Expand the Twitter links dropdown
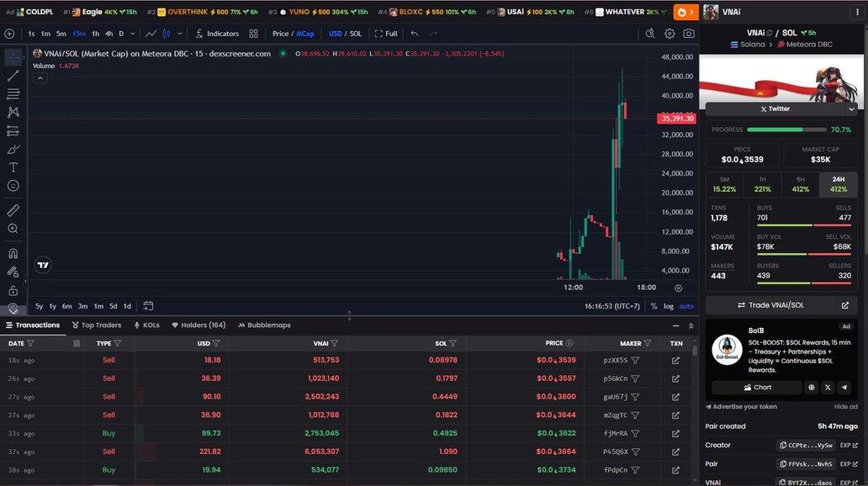The width and height of the screenshot is (868, 486). [x=851, y=109]
